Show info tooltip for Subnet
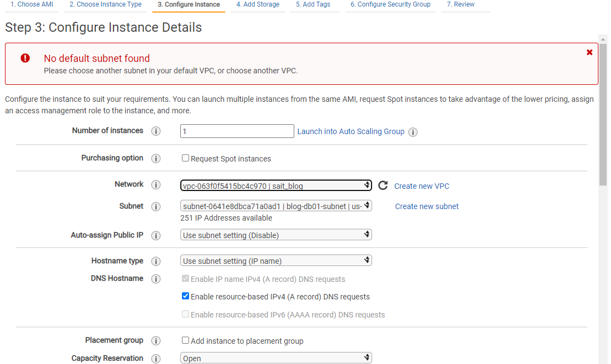 (x=156, y=207)
